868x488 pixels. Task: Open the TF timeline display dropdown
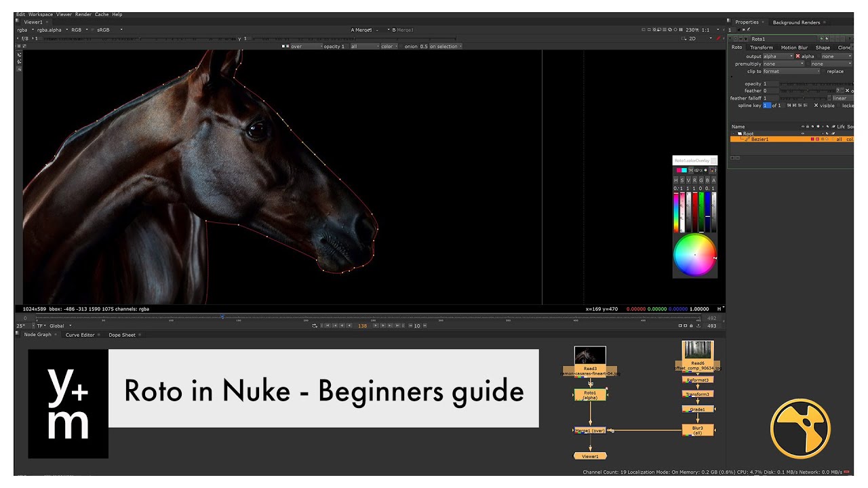pyautogui.click(x=41, y=326)
